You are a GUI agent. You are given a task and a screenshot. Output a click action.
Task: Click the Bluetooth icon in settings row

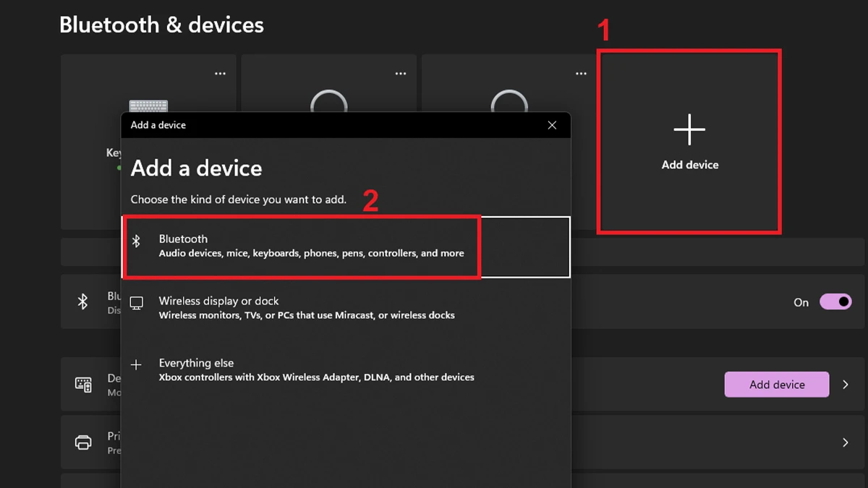click(x=83, y=301)
